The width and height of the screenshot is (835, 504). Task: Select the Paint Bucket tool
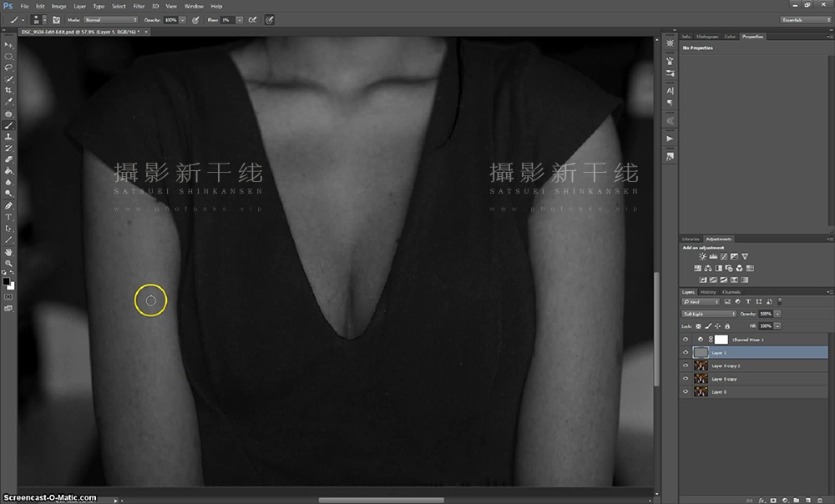(x=8, y=171)
